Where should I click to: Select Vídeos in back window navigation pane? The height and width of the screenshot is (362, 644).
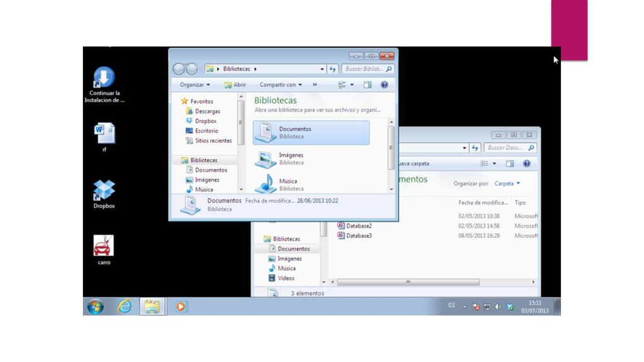point(281,278)
